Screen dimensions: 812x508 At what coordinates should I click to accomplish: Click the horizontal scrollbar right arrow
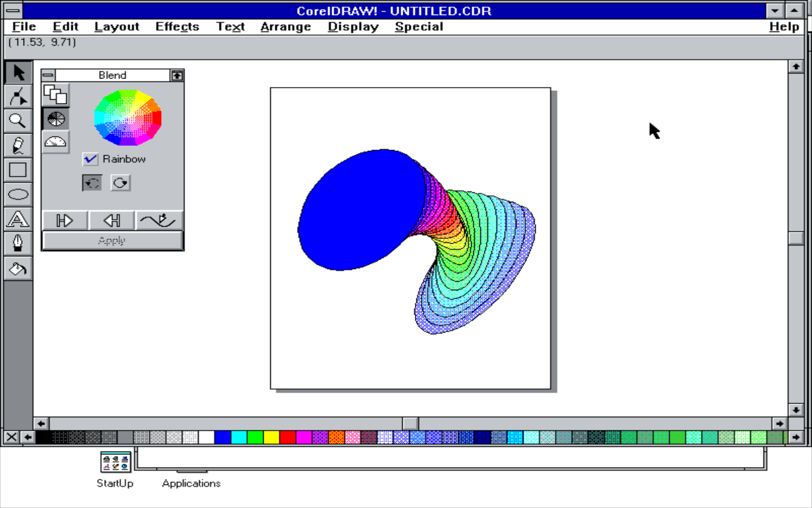pyautogui.click(x=780, y=423)
